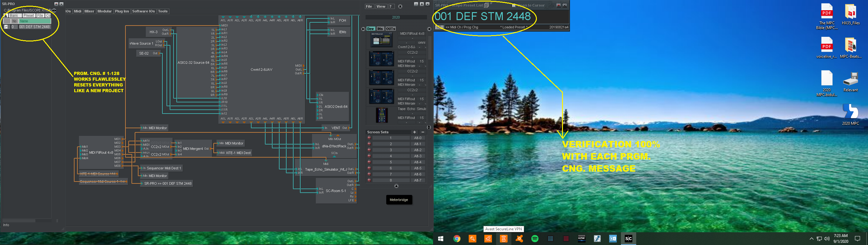Expand the device list using left arrow button
Viewport: 868px width, 245px height.
tap(363, 29)
